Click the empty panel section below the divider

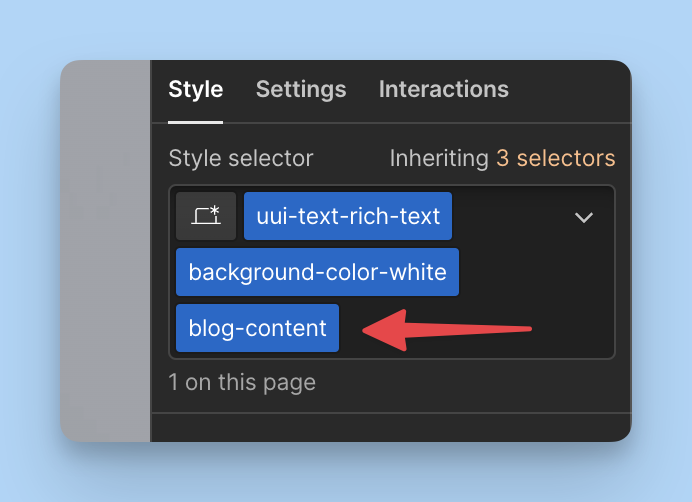point(390,427)
